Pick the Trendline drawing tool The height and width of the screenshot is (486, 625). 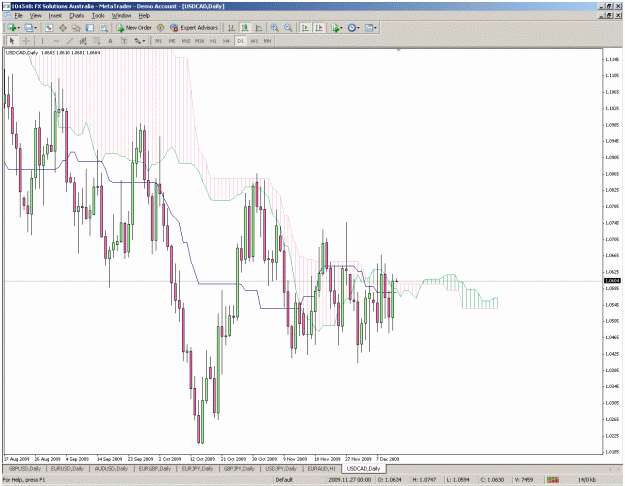(69, 41)
